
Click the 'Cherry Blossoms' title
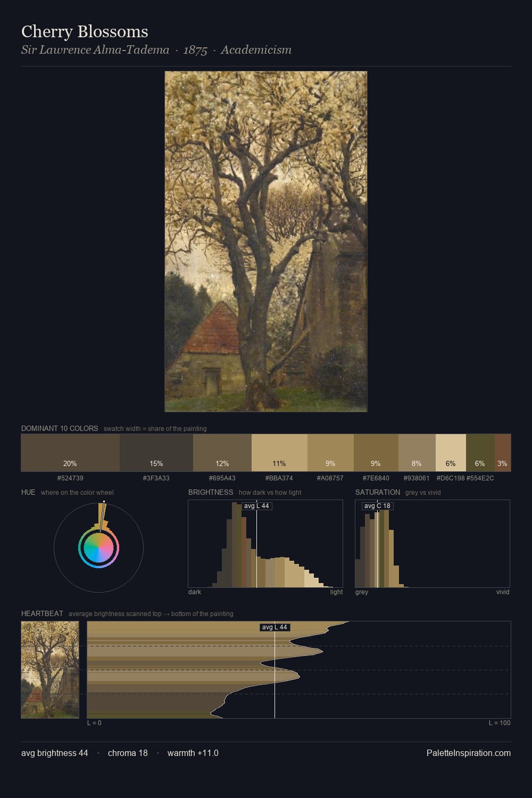(85, 31)
